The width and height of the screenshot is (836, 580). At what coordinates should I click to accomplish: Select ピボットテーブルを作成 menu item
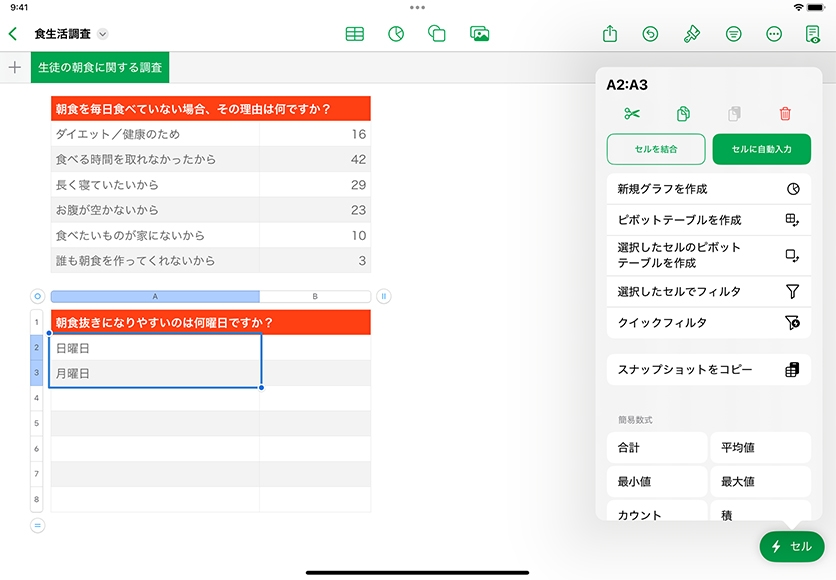point(708,220)
